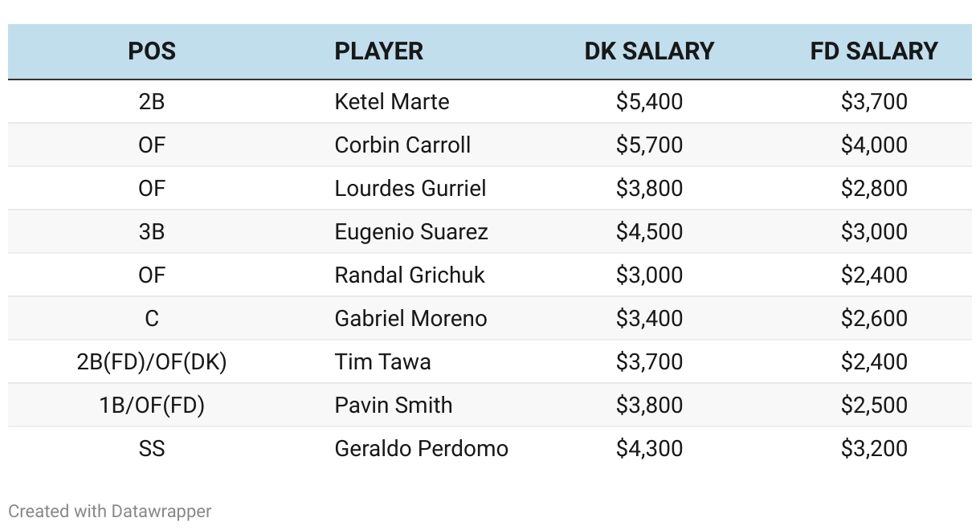Image resolution: width=980 pixels, height=530 pixels.
Task: Click the Gabriel Moreno player cell
Action: click(410, 319)
